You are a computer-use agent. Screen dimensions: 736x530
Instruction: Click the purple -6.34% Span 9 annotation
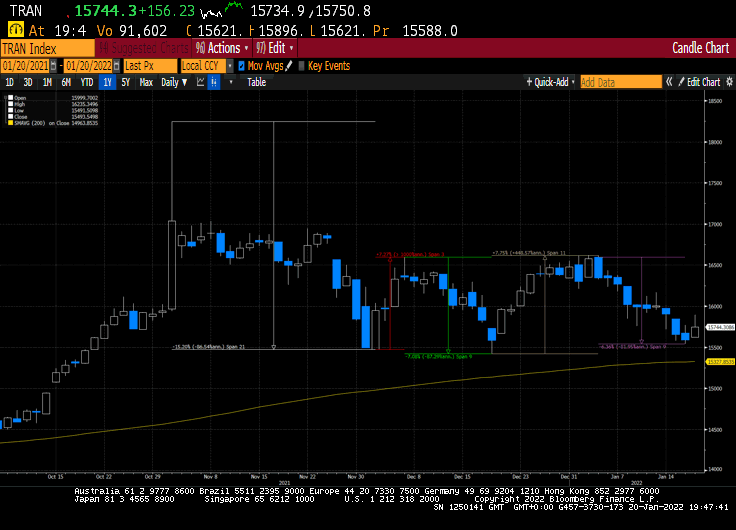tap(633, 347)
